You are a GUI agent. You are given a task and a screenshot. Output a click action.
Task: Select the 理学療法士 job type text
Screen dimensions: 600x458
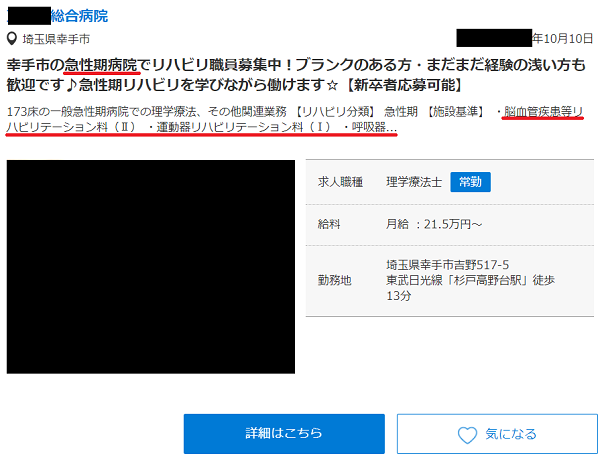coord(414,182)
